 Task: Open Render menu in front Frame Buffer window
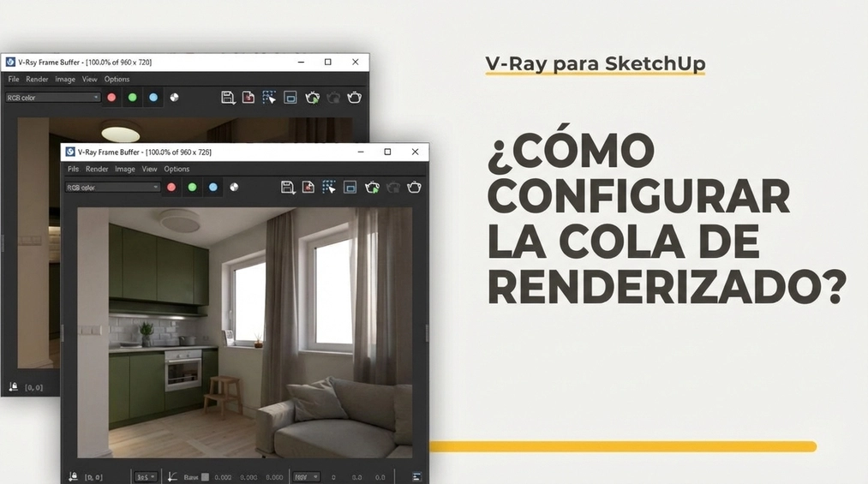(x=97, y=169)
